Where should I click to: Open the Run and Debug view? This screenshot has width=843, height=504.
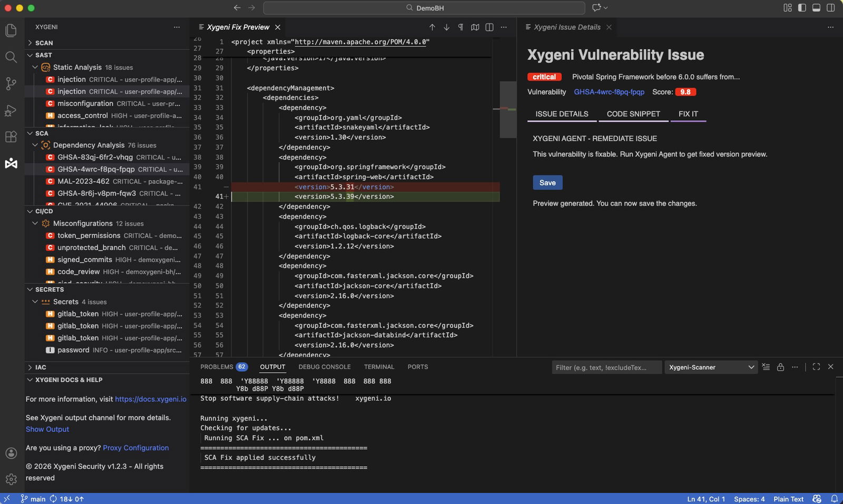point(11,111)
